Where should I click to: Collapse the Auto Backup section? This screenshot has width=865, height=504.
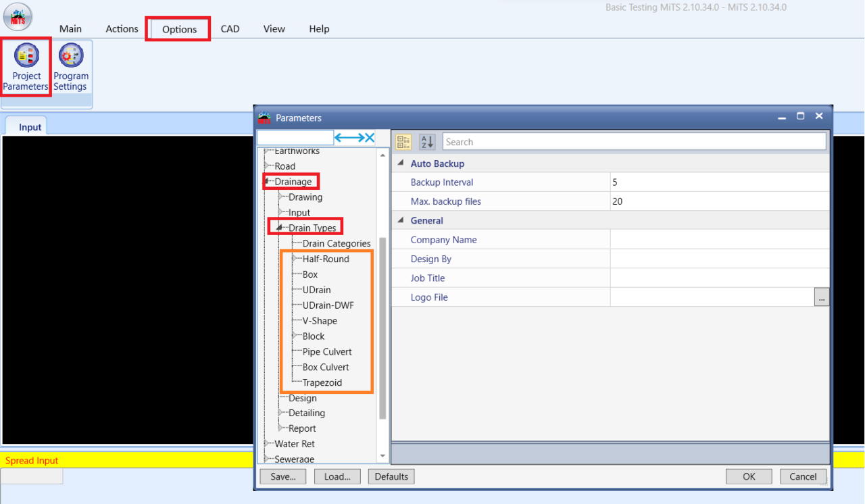[x=401, y=163]
